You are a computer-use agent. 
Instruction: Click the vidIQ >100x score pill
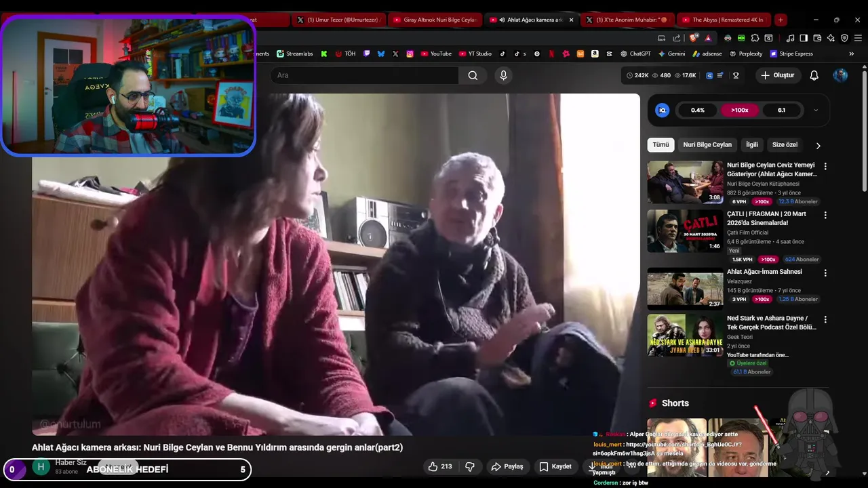[739, 110]
